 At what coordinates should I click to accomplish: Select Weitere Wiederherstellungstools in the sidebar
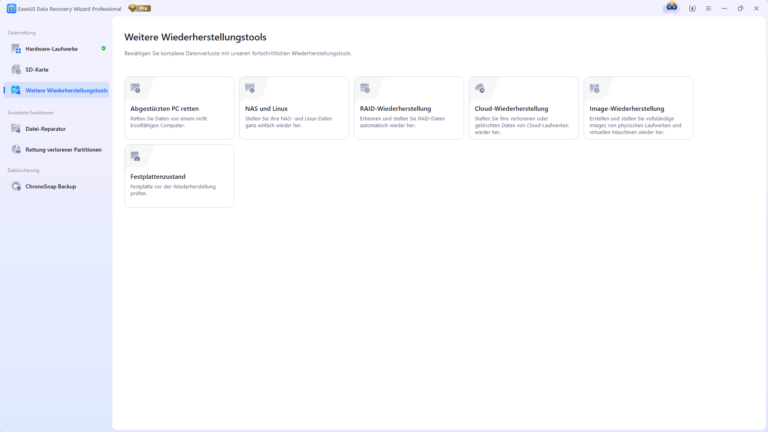click(57, 90)
